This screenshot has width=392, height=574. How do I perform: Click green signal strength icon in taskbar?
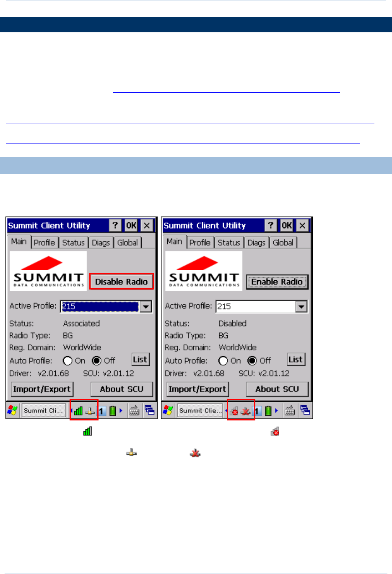pyautogui.click(x=78, y=411)
